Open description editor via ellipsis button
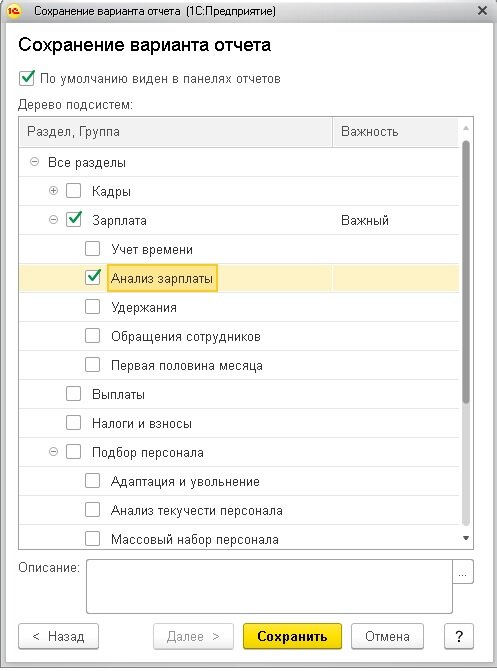497x671 pixels. (463, 572)
